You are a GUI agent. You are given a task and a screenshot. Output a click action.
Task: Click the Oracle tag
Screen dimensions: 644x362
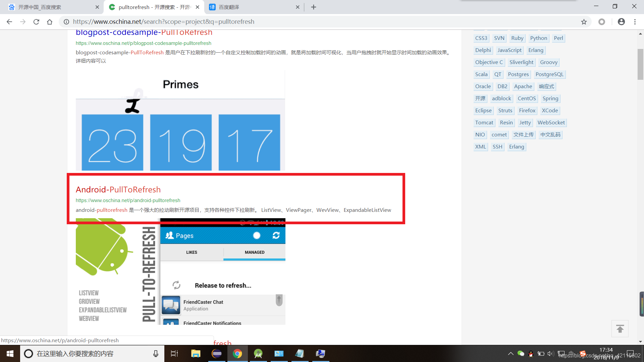coord(483,86)
